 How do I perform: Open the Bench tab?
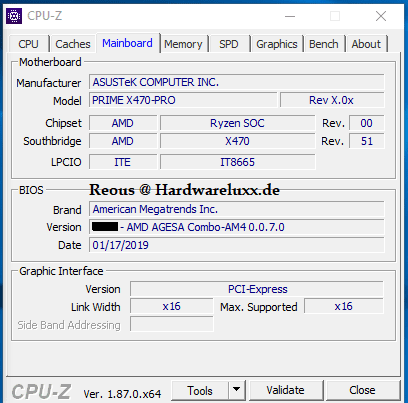tap(324, 44)
